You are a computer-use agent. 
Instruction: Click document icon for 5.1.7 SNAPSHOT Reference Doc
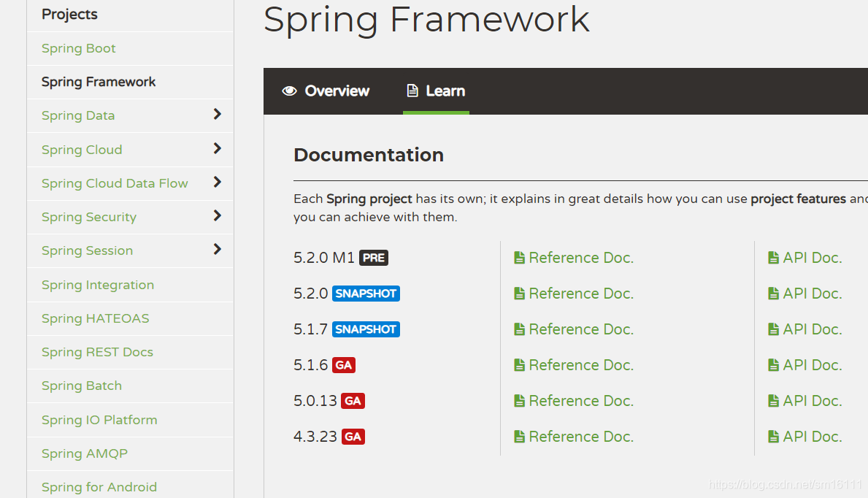(x=519, y=329)
